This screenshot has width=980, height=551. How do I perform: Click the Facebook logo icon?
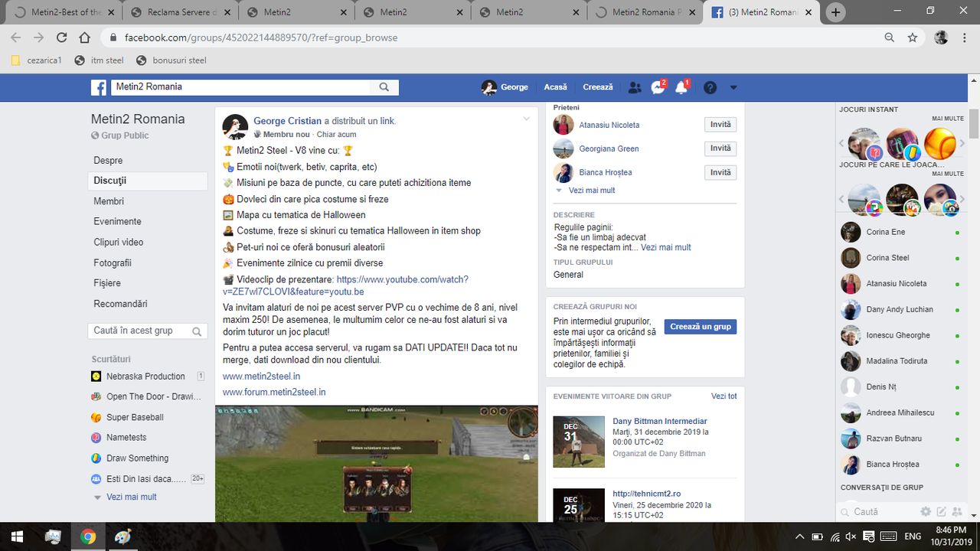click(99, 88)
